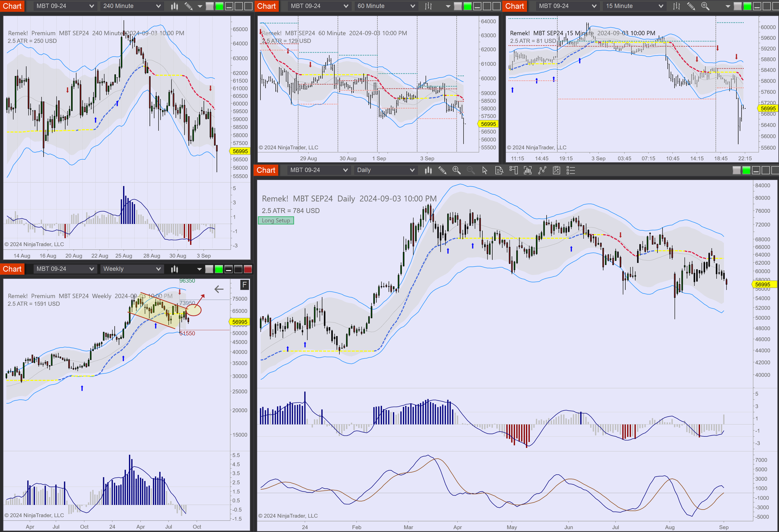Viewport: 779px width, 532px height.
Task: Open Daily interval dropdown
Action: [385, 170]
